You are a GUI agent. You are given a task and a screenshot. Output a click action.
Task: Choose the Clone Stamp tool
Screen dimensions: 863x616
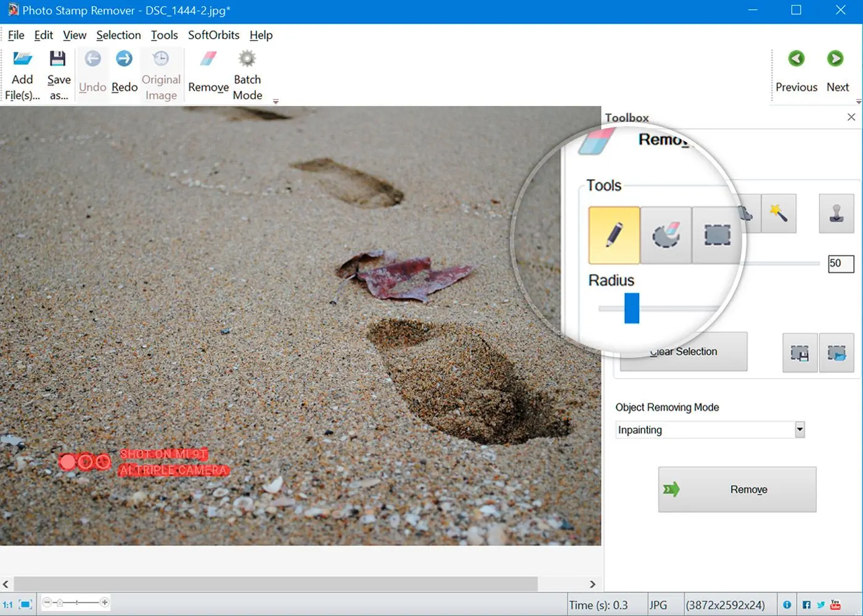(836, 214)
